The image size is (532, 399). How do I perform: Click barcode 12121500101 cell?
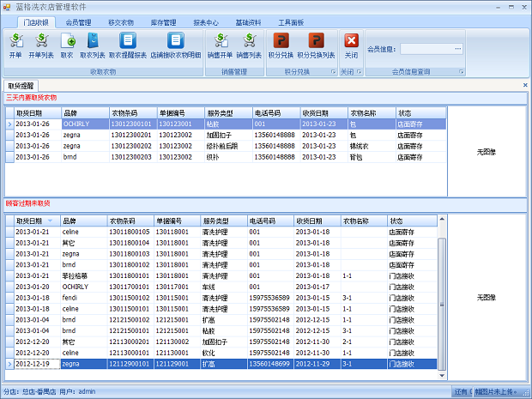click(x=130, y=331)
